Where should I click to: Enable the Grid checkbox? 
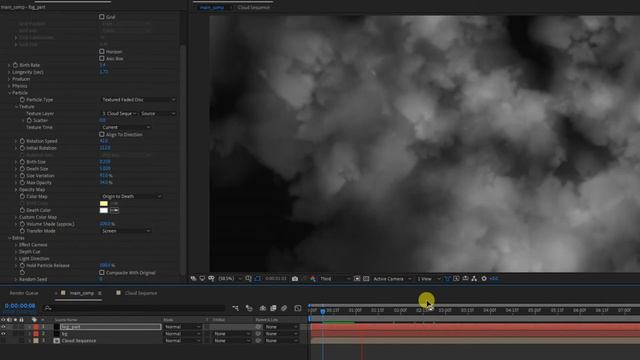point(102,17)
